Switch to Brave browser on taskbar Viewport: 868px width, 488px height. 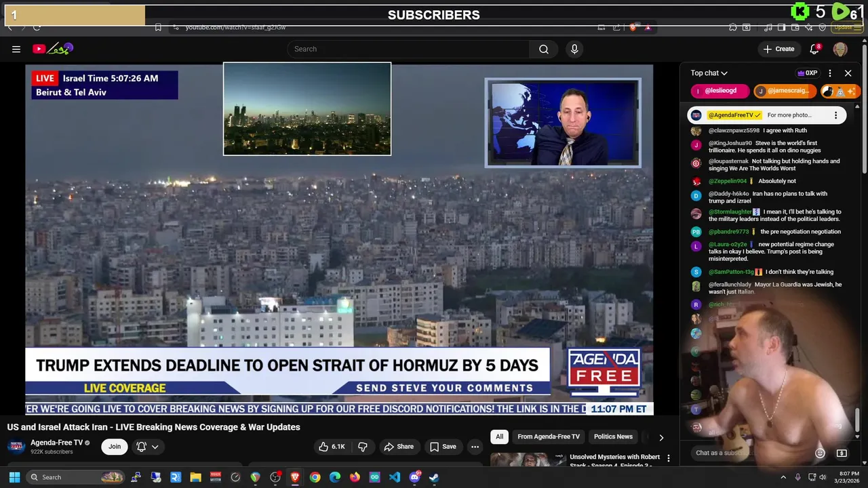pyautogui.click(x=295, y=477)
